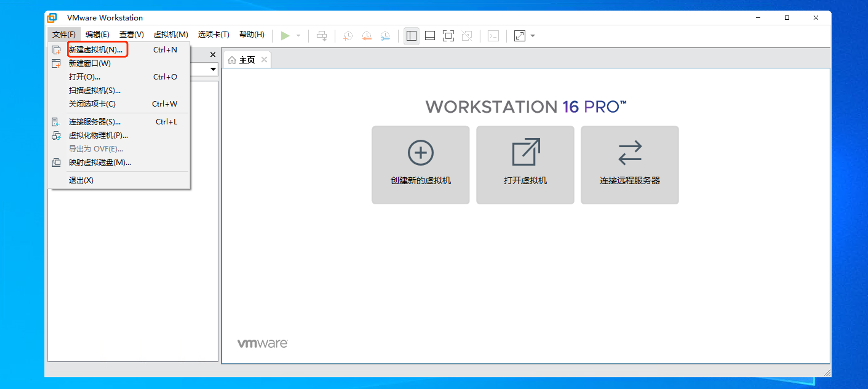Click the green power on play button
The width and height of the screenshot is (868, 389).
tap(285, 36)
